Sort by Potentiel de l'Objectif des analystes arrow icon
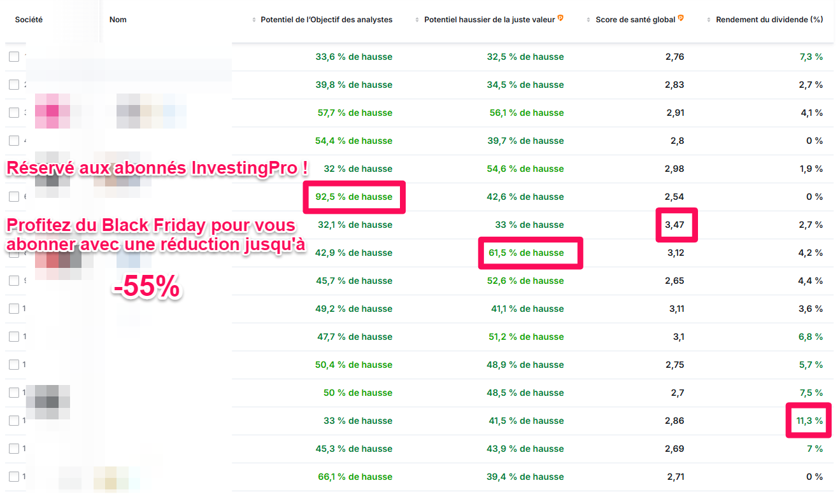Image resolution: width=840 pixels, height=504 pixels. 254,20
